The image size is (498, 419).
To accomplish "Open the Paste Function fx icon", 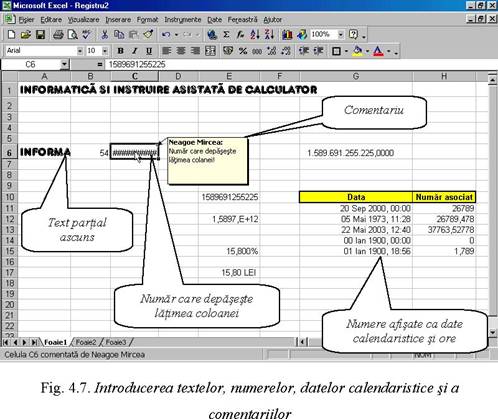I will click(x=240, y=35).
